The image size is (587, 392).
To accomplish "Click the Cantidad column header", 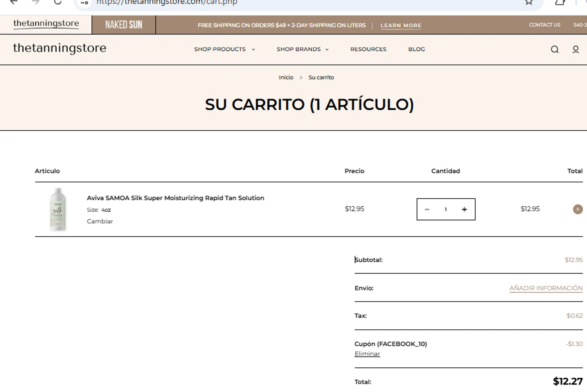I will [x=445, y=171].
